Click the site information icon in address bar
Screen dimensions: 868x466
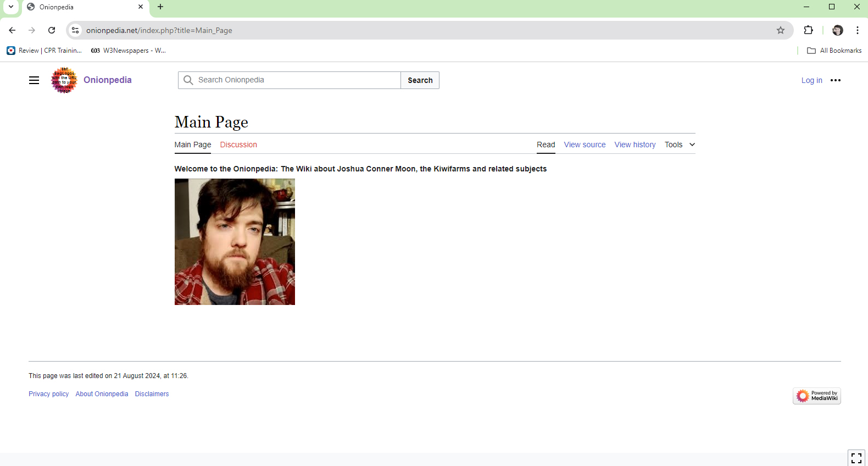76,30
